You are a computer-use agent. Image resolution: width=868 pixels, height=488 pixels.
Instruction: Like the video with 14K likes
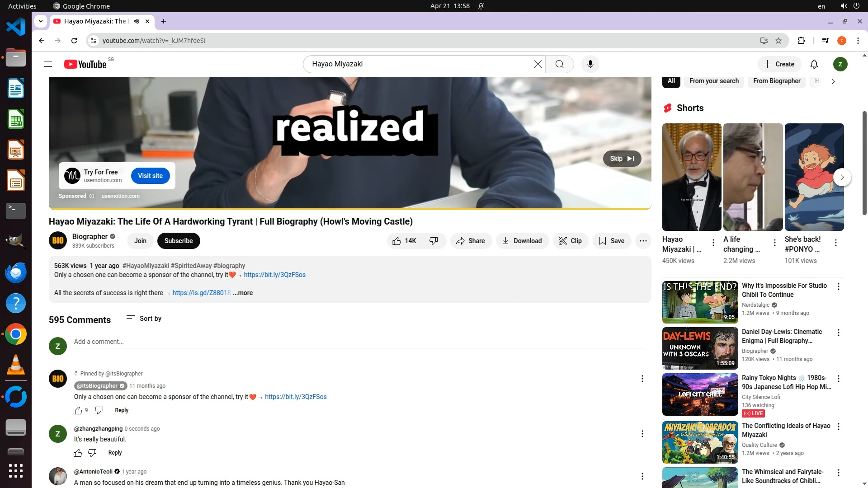tap(404, 241)
